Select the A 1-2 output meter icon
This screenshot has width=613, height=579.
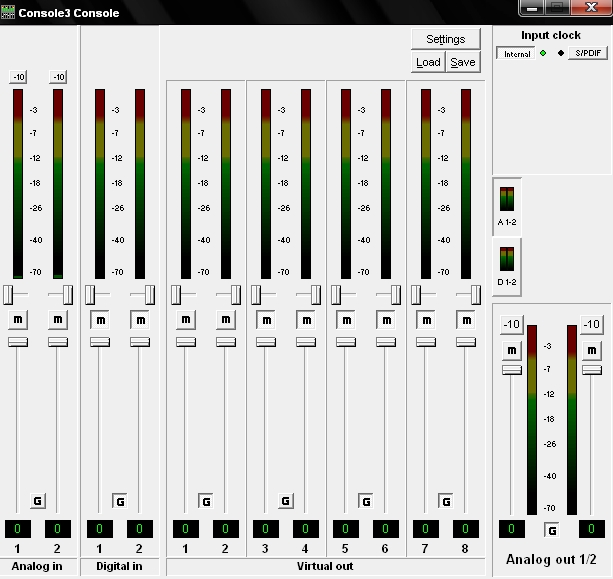(x=507, y=205)
